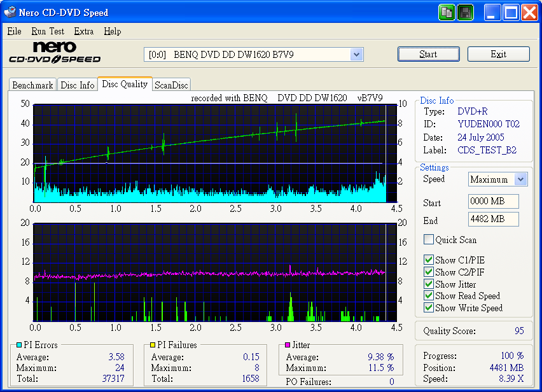Click PI Errors maximum 24
The image size is (542, 392).
120,367
